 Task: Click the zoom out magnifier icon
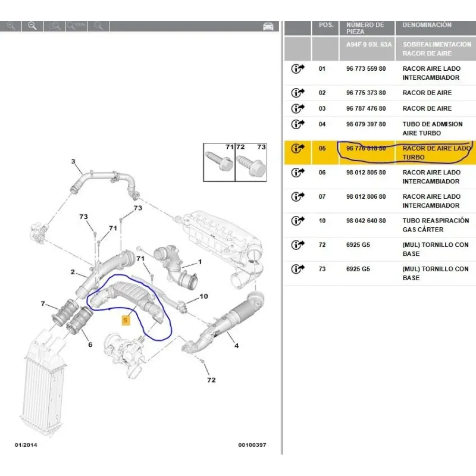click(32, 26)
